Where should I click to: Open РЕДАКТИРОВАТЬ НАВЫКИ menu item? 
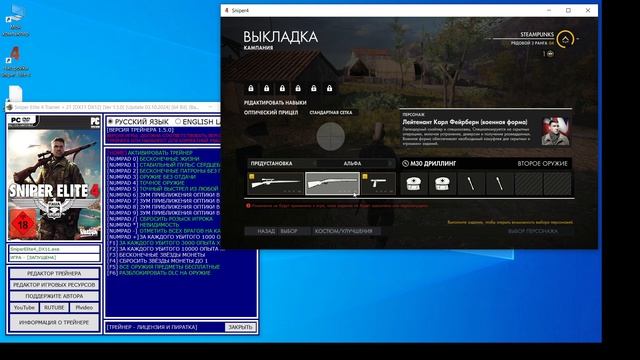pyautogui.click(x=275, y=102)
